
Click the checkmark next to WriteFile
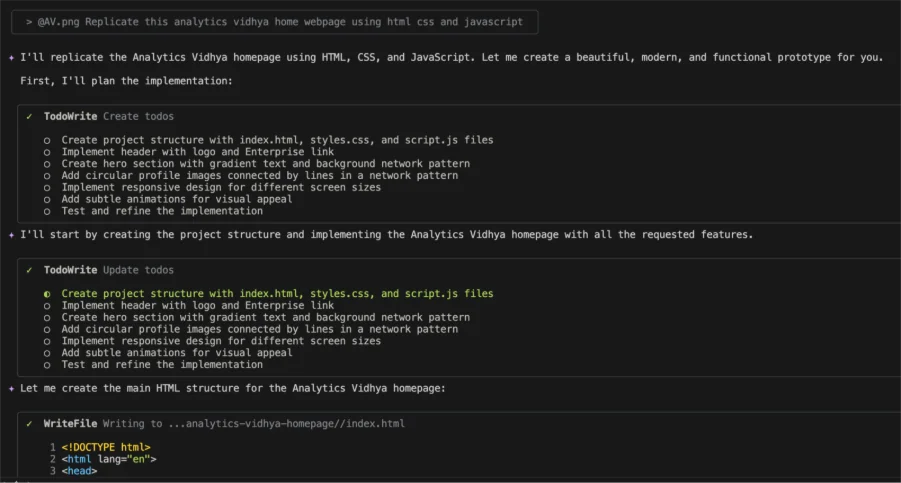point(30,424)
